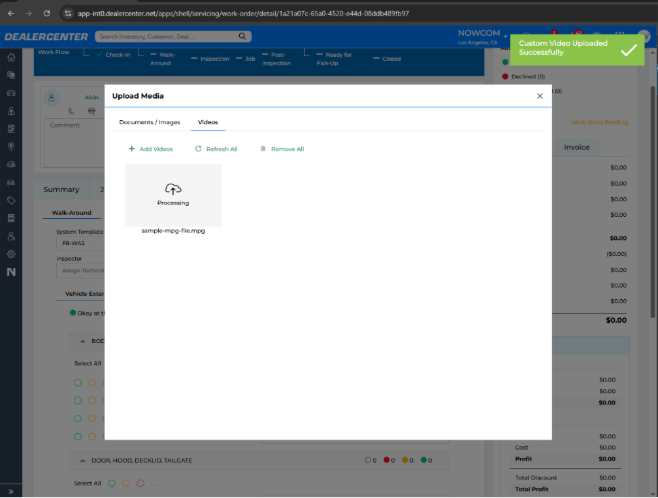
Task: Expand the sidebar with double chevron
Action: (11, 491)
